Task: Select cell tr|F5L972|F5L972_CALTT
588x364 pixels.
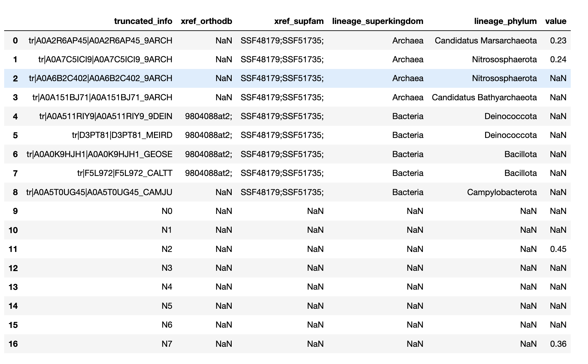Action: tap(125, 173)
